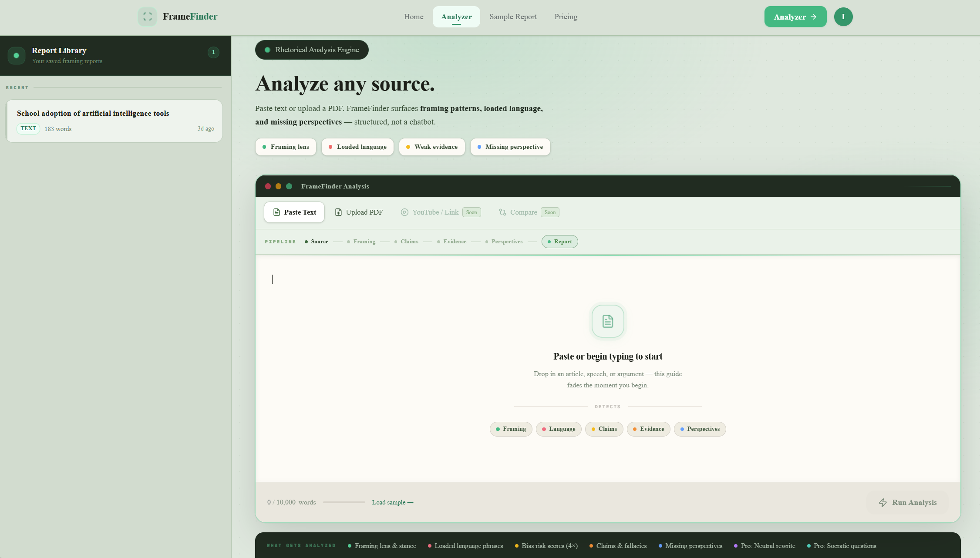Click the Report Library count badge

[x=213, y=52]
